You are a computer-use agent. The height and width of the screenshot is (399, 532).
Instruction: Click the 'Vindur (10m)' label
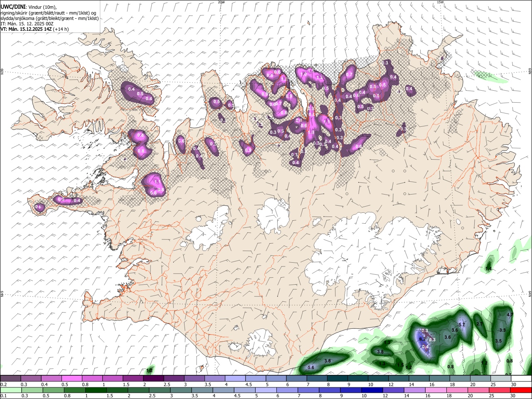click(x=42, y=7)
